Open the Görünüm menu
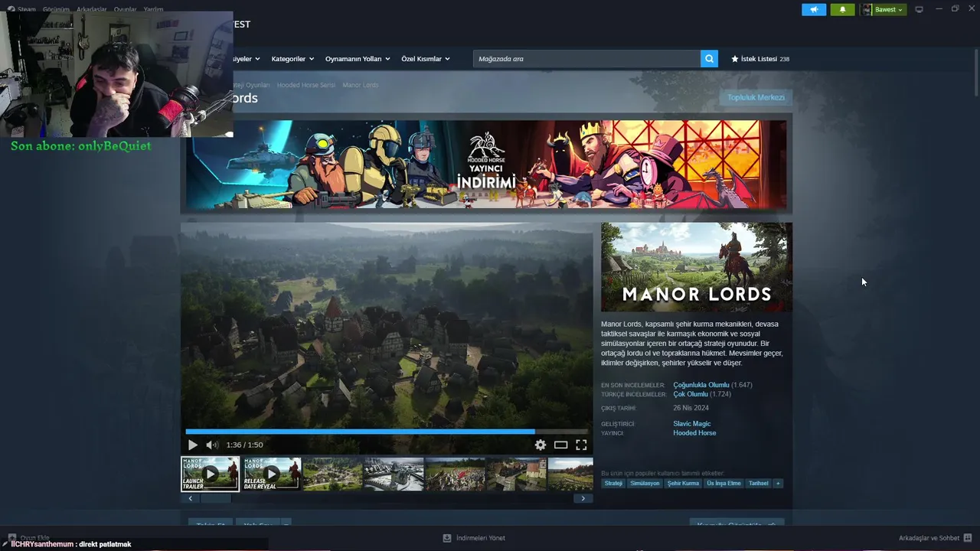 (55, 9)
